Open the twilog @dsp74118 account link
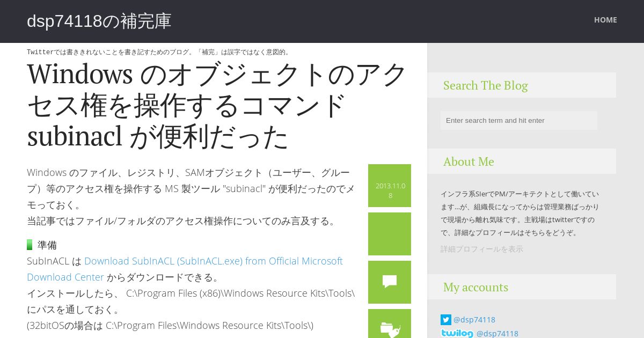This screenshot has width=644, height=338. pyautogui.click(x=497, y=334)
